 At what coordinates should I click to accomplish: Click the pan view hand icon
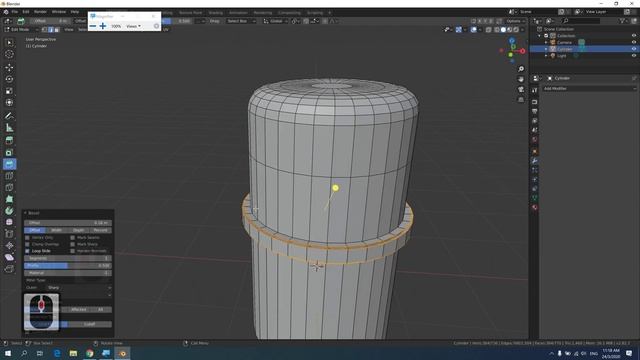[521, 79]
